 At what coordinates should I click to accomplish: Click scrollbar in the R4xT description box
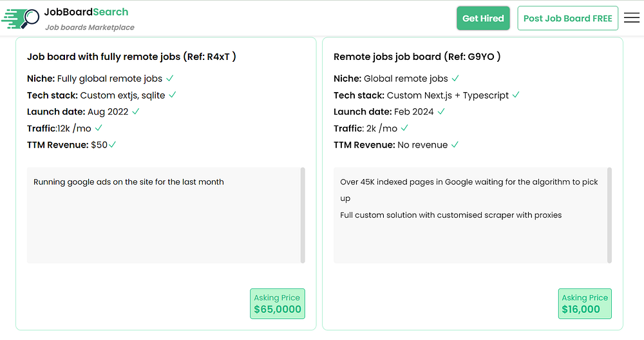303,215
